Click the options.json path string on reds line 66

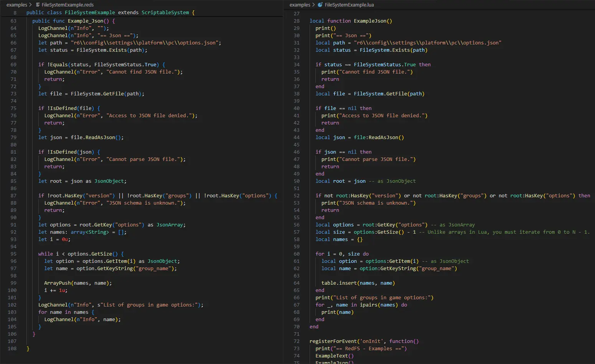[145, 43]
